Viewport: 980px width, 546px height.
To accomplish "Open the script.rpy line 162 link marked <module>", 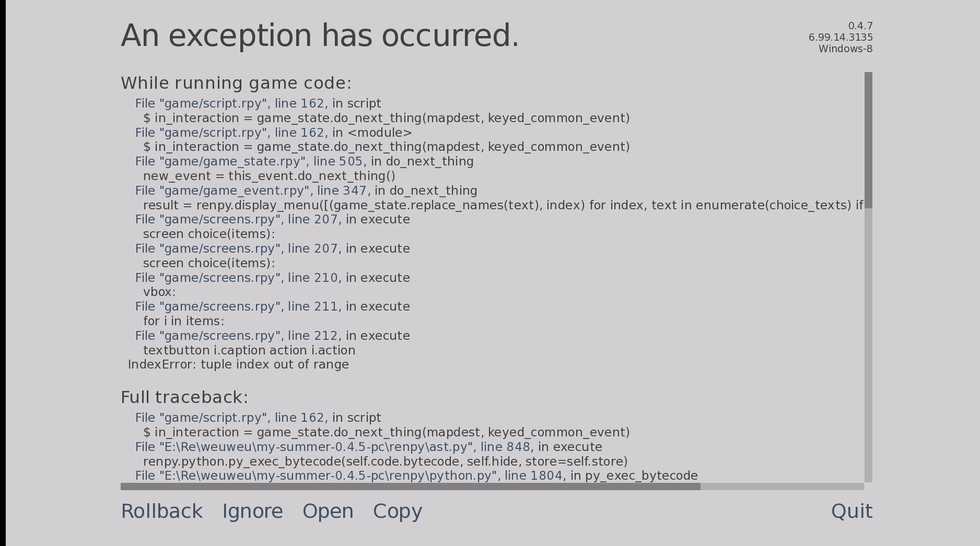I will pyautogui.click(x=229, y=133).
